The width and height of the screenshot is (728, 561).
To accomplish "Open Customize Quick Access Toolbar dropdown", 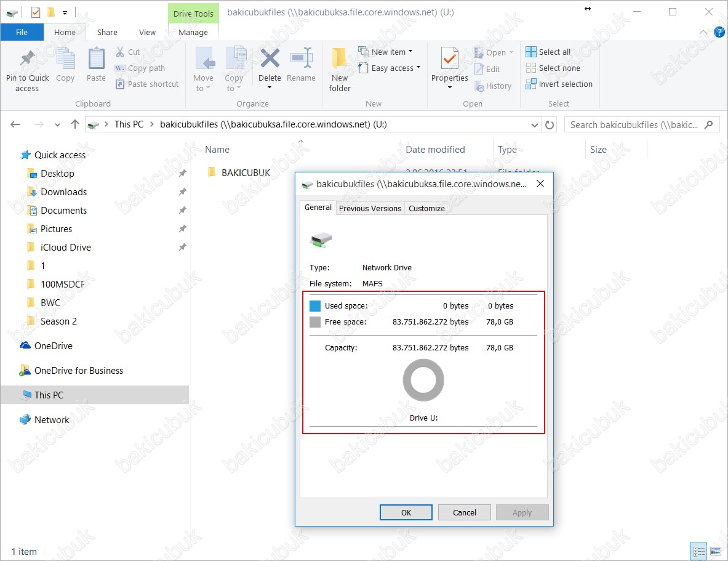I will (65, 12).
